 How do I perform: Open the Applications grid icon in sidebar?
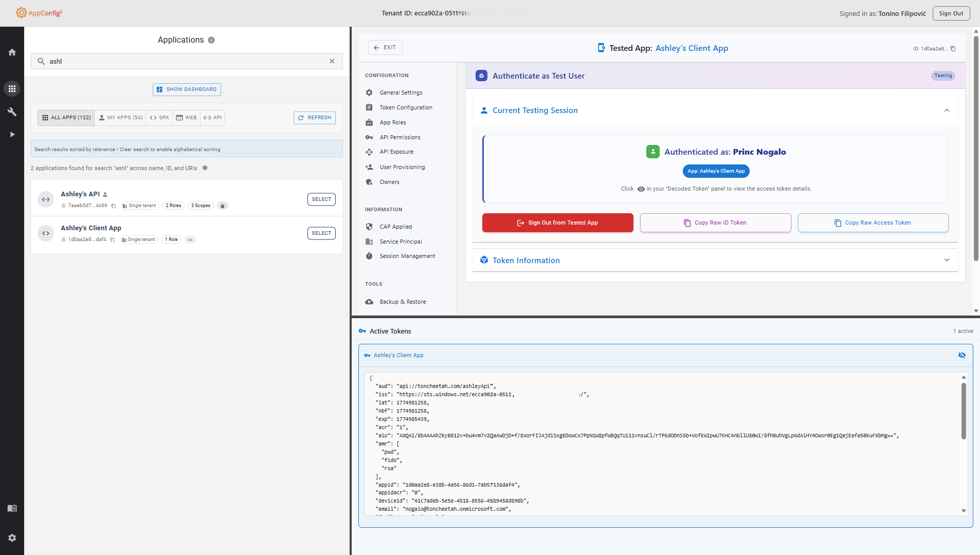(12, 88)
